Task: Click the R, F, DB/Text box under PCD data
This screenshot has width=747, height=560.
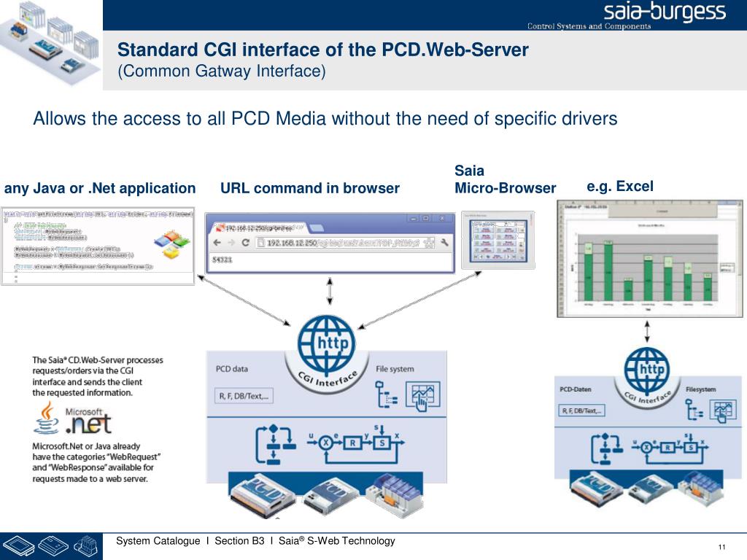Action: (x=244, y=396)
